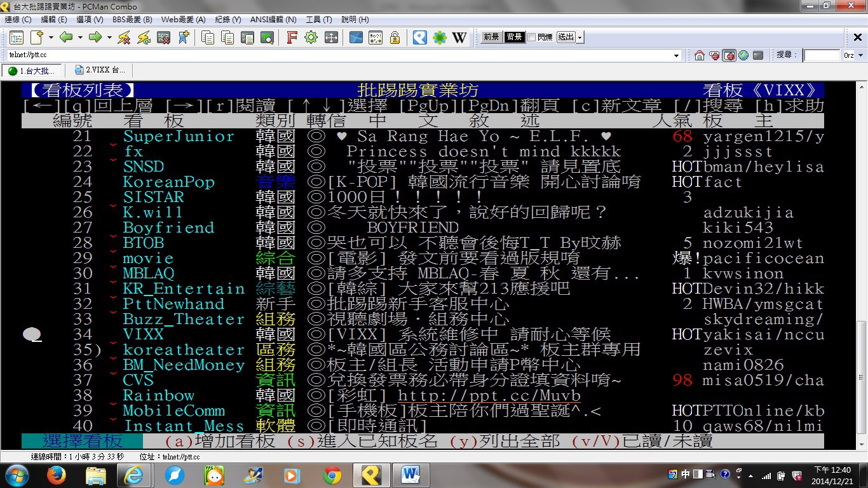The image size is (868, 488).
Task: Click the http://ppt.cc/Muvb link
Action: click(x=489, y=396)
